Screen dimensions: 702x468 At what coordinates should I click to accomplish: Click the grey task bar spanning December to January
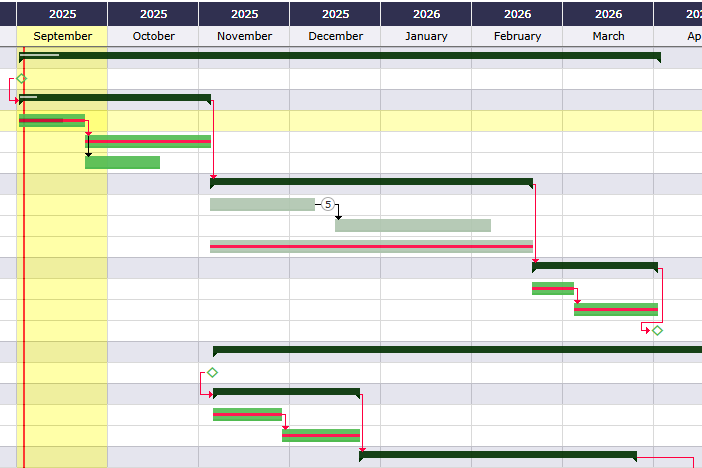412,225
